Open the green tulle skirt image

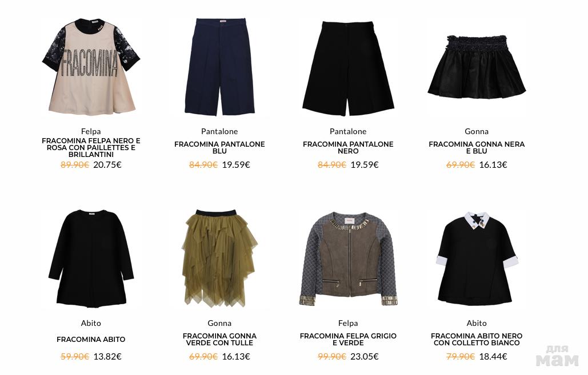pos(219,258)
